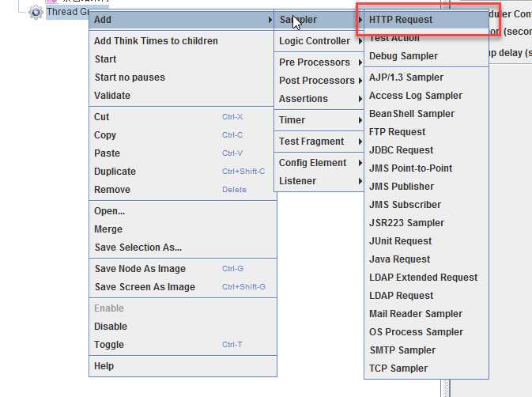This screenshot has width=532, height=397.
Task: Click the Thread Group gear icon
Action: click(36, 12)
